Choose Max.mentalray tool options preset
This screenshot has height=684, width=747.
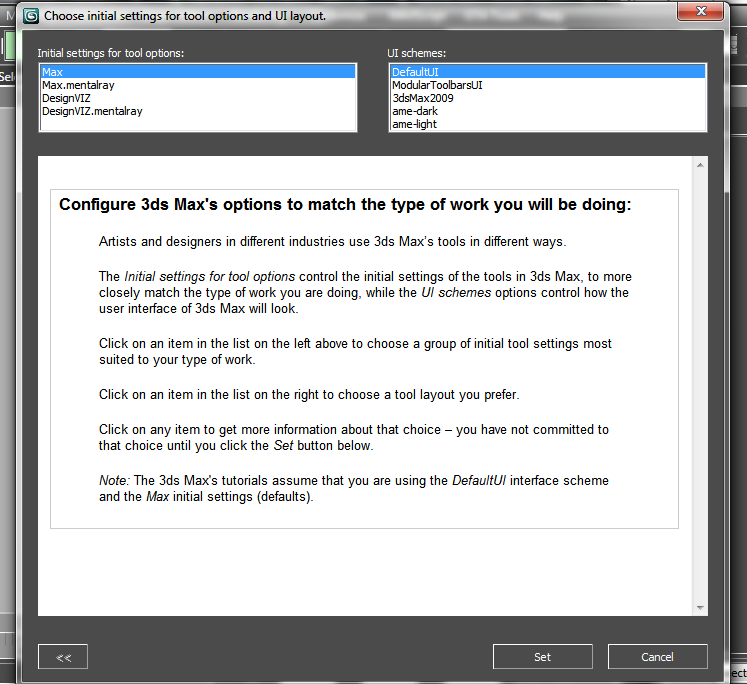(78, 86)
